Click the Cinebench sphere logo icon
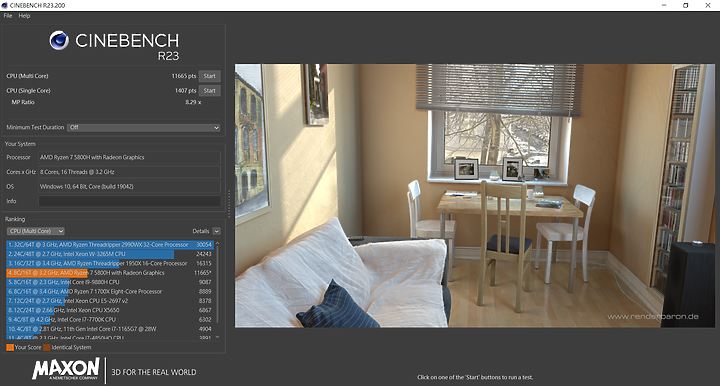Image resolution: width=720 pixels, height=386 pixels. [x=59, y=40]
